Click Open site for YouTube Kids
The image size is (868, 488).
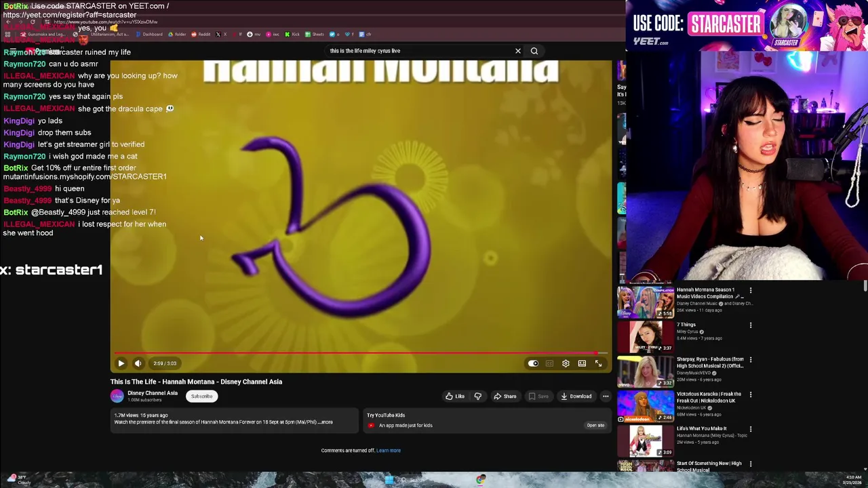coord(595,426)
